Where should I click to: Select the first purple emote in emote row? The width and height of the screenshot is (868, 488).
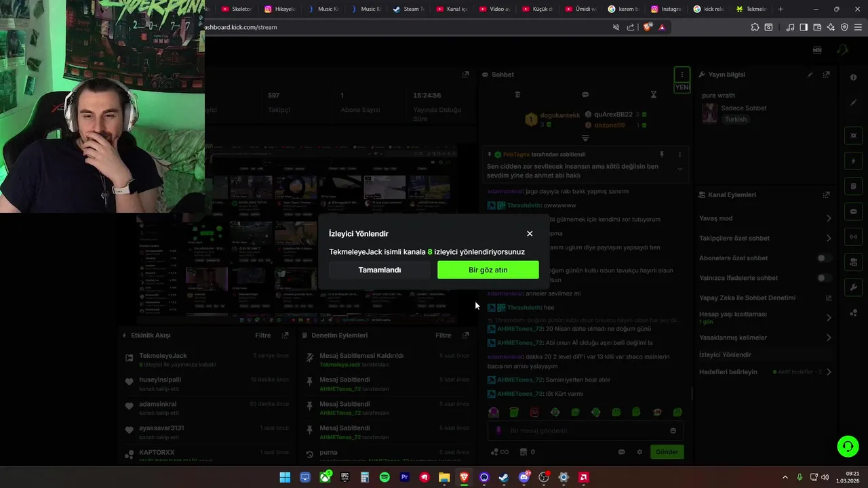pyautogui.click(x=494, y=412)
